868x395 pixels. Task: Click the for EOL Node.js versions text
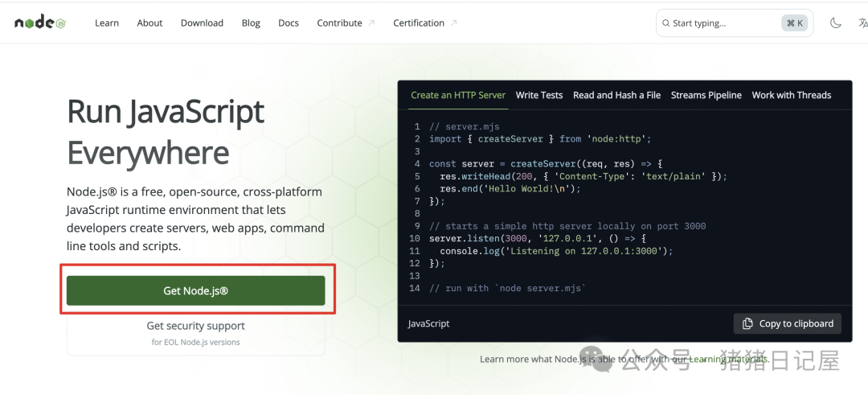[195, 343]
